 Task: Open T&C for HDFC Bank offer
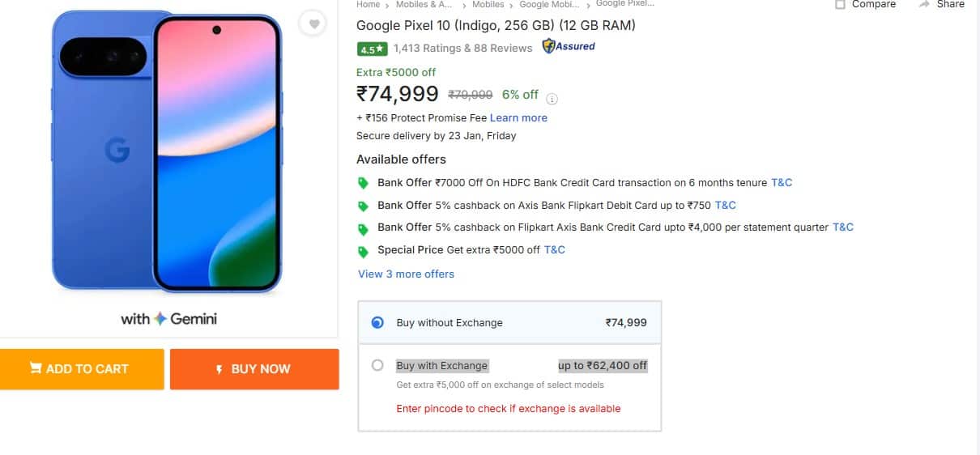781,182
